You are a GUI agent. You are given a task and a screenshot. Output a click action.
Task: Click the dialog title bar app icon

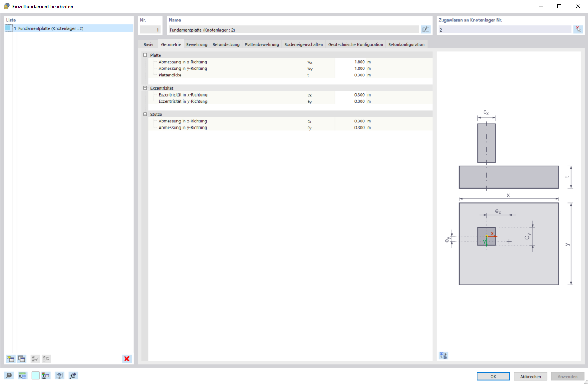click(x=7, y=6)
